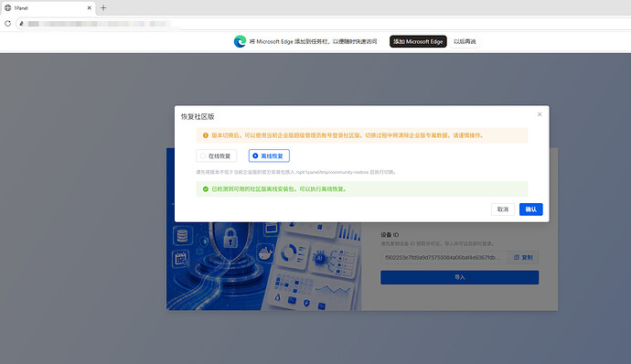Click the 恢复社区版 dialog title
Screen dimensions: 631x364
tap(198, 117)
